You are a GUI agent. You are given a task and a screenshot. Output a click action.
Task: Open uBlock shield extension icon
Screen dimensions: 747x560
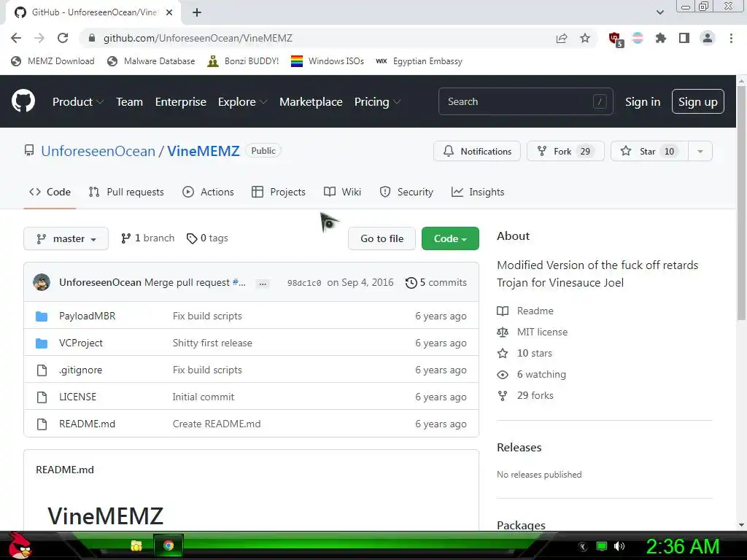click(x=616, y=39)
